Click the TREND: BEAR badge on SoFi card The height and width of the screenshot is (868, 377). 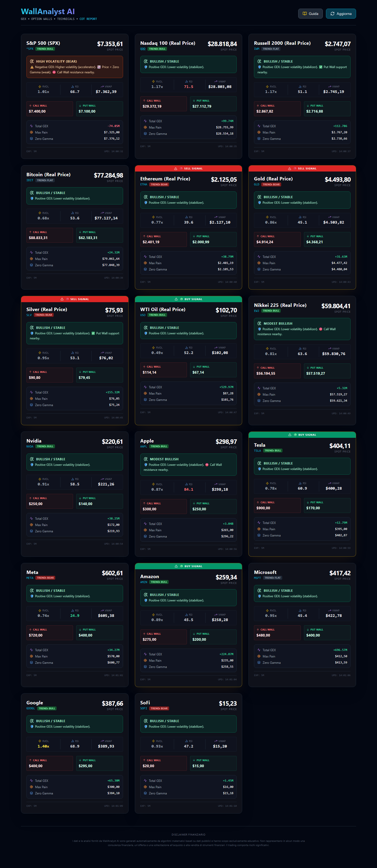(159, 708)
